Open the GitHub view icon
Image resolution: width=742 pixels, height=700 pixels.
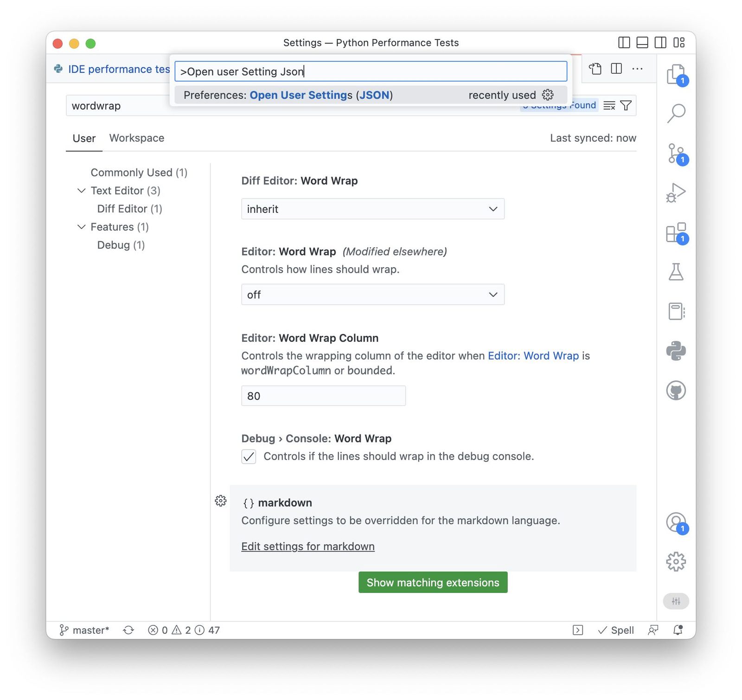pyautogui.click(x=676, y=391)
